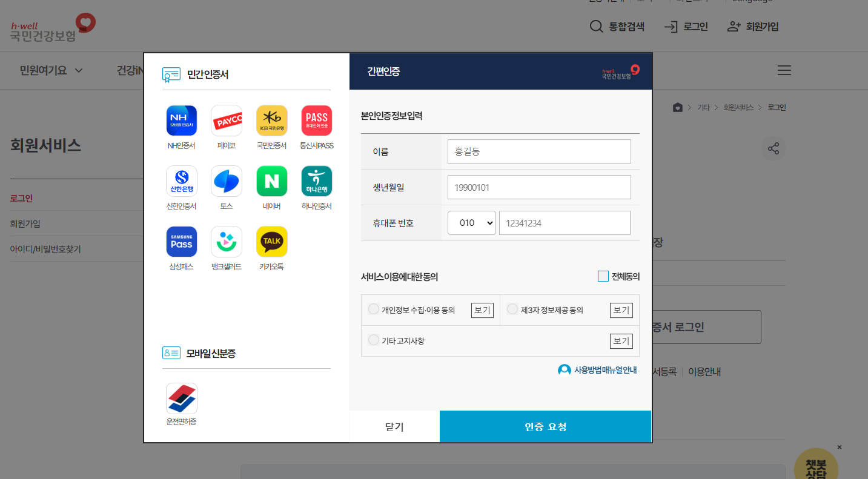Click the 국민건강보험 h-well logo
The width and height of the screenshot is (868, 479).
tap(53, 27)
